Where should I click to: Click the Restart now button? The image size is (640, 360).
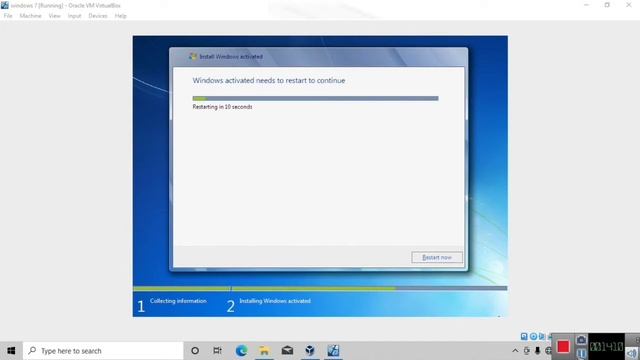click(437, 258)
